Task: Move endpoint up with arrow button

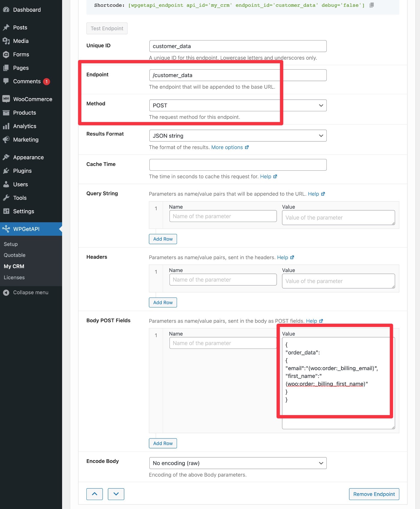Action: click(x=94, y=494)
